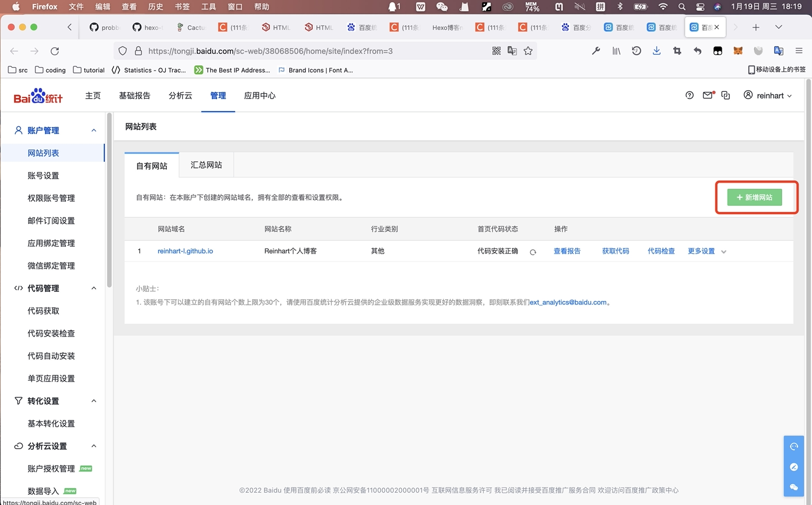Bookmark this page with star icon
This screenshot has height=505, width=812.
[x=528, y=51]
